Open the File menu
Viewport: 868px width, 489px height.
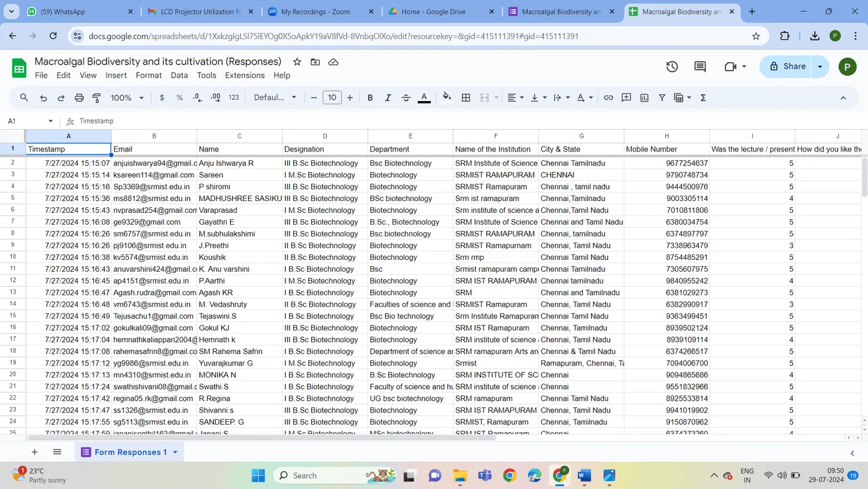[41, 75]
